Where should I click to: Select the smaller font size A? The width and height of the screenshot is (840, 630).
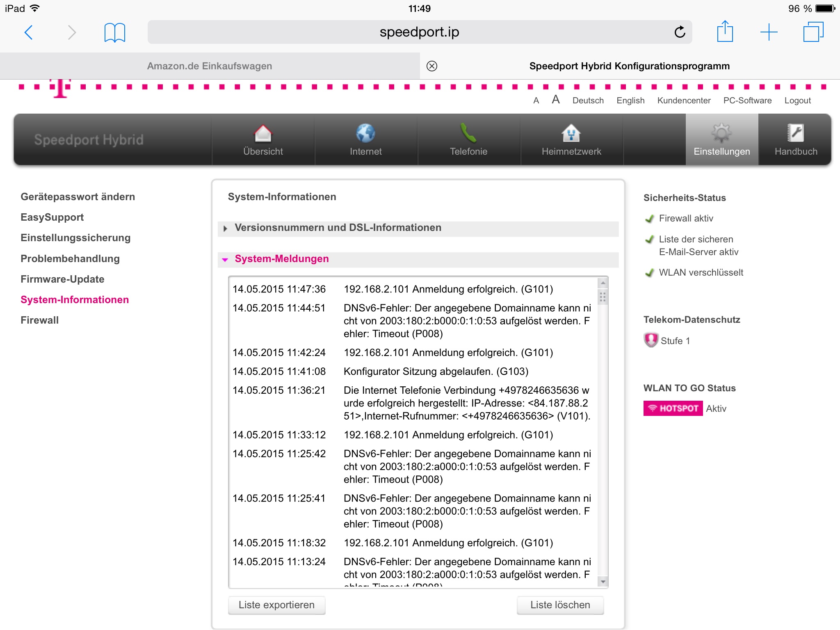pyautogui.click(x=536, y=101)
